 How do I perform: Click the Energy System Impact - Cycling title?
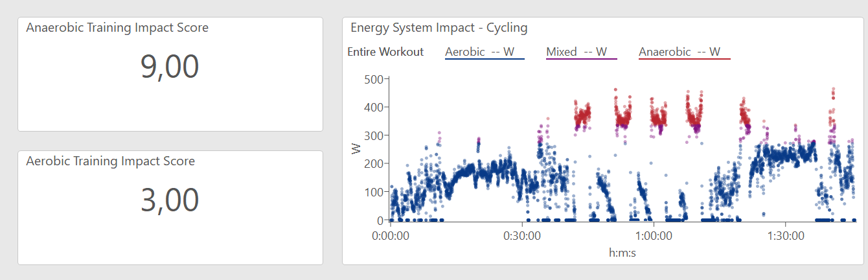coord(439,28)
